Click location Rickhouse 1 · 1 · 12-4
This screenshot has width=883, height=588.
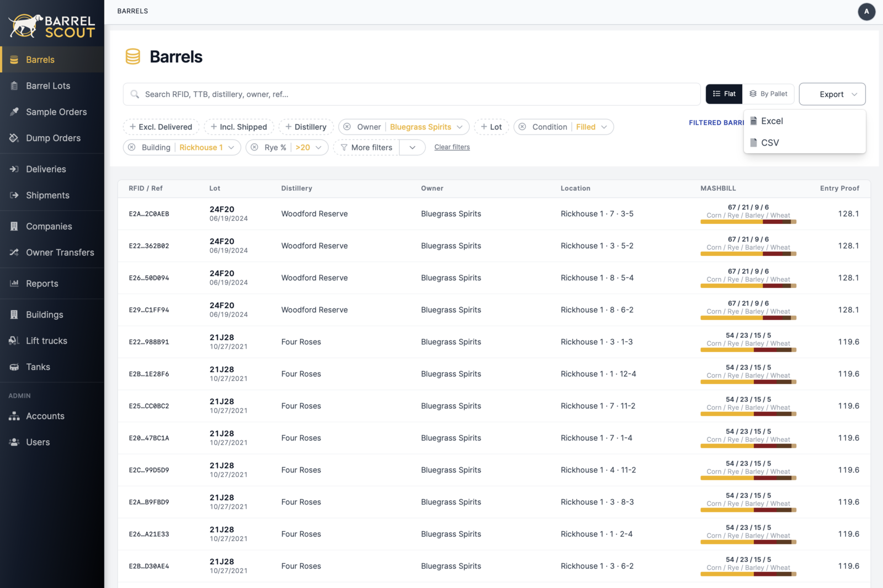point(598,374)
